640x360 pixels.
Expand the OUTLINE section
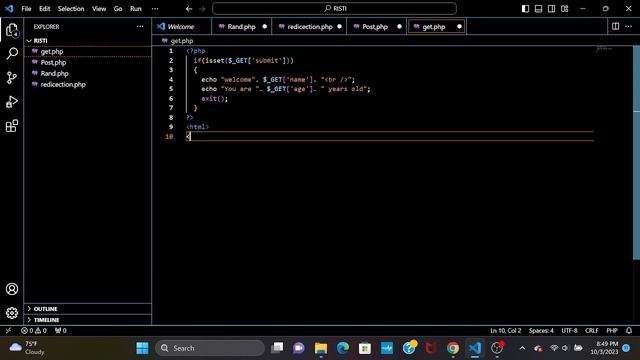pyautogui.click(x=88, y=309)
